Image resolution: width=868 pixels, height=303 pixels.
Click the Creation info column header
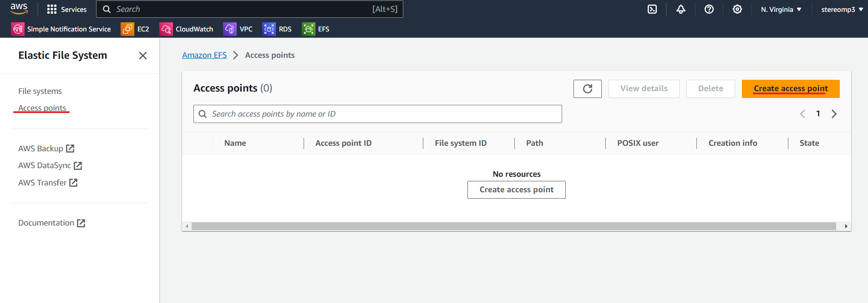coord(733,143)
